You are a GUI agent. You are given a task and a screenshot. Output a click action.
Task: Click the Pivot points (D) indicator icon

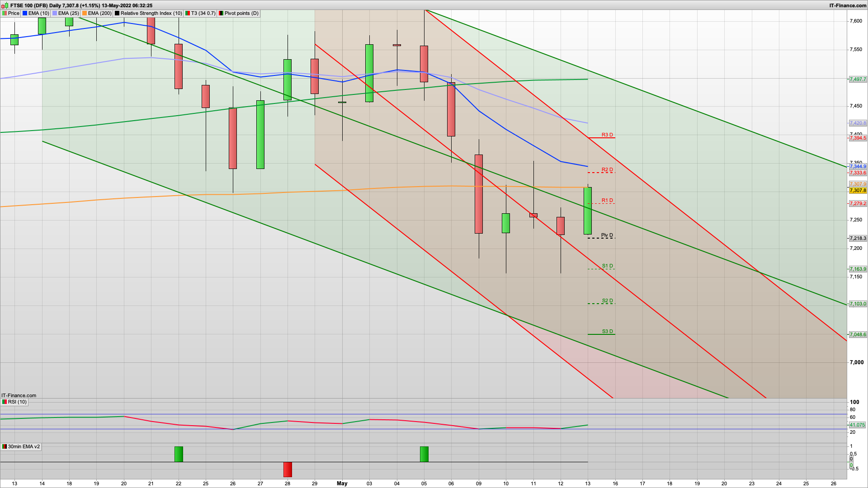221,14
